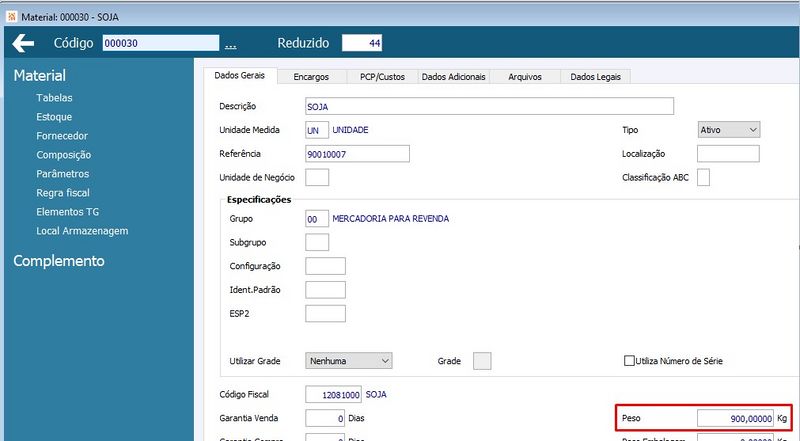Open the Utilizar Grade dropdown

348,361
